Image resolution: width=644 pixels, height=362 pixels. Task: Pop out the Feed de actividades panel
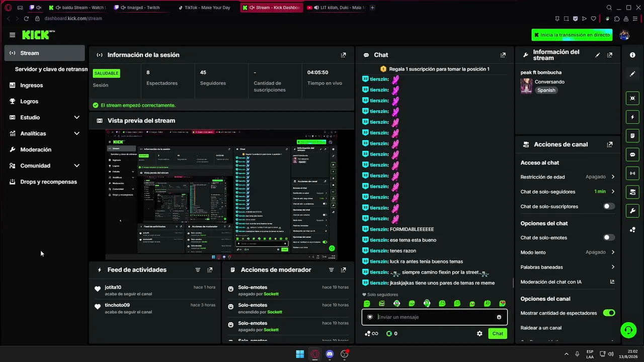(210, 270)
